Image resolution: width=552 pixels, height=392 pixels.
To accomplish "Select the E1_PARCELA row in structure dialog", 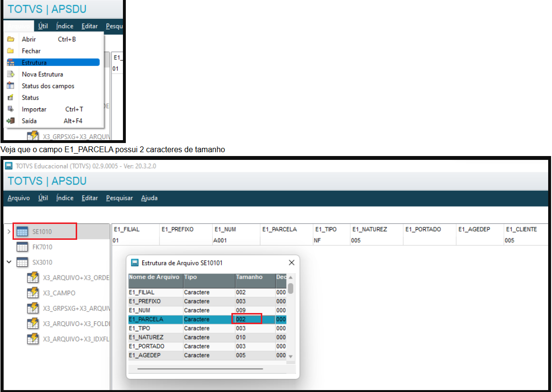I will pyautogui.click(x=207, y=319).
